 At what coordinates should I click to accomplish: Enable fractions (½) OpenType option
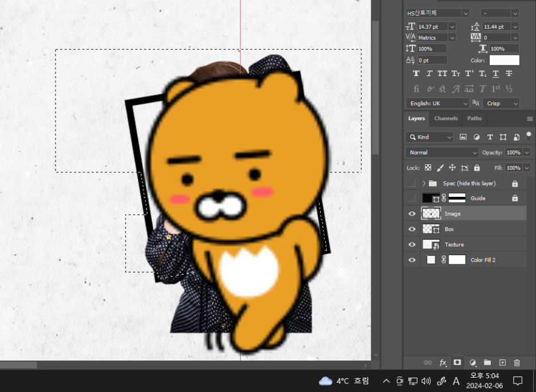click(x=509, y=89)
